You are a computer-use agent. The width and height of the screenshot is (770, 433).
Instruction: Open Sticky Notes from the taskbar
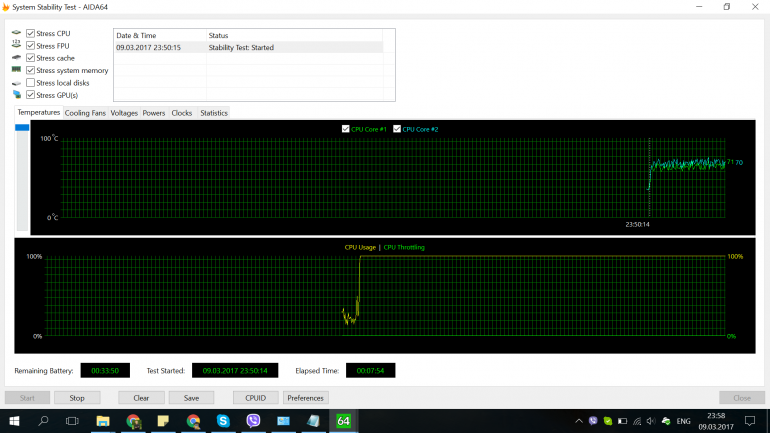pos(163,421)
